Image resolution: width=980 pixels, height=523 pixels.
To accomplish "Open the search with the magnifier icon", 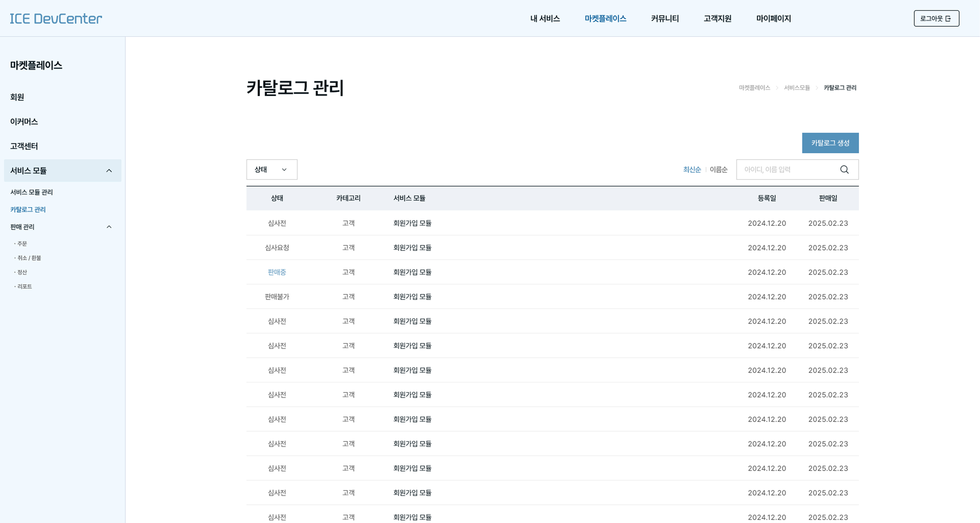I will 844,169.
